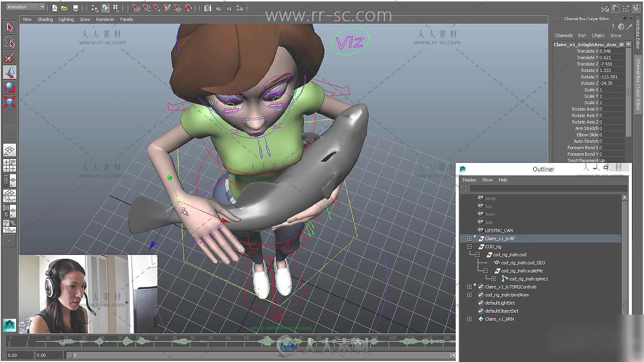644x362 pixels.
Task: Open the viewport Shading menu
Action: (x=45, y=20)
